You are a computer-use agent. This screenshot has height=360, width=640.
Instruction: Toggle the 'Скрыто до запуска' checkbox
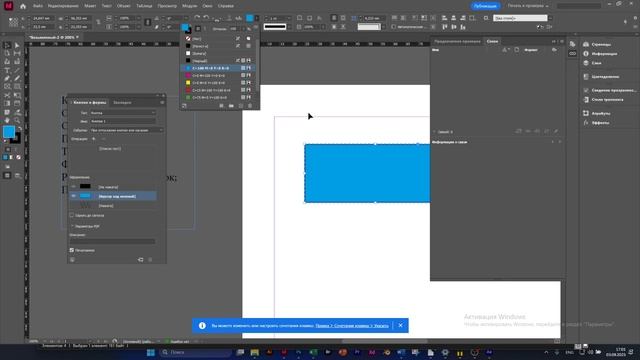click(x=72, y=215)
